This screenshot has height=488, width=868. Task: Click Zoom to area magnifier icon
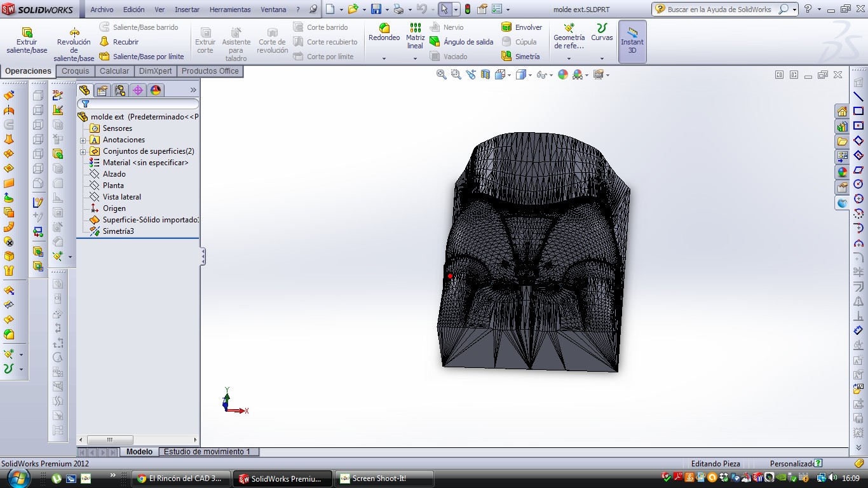point(456,74)
